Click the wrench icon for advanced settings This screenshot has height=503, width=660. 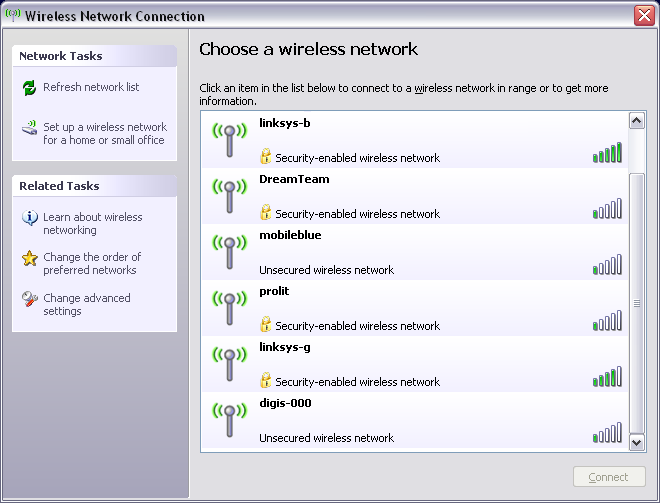tap(30, 299)
